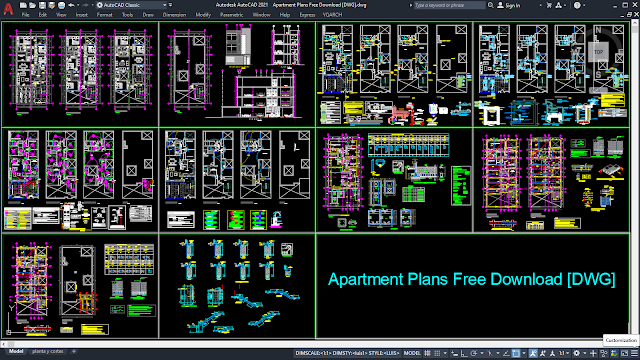Click the Autodesk A connect icon
Viewport: 640px width, 360px height.
tap(558, 5)
